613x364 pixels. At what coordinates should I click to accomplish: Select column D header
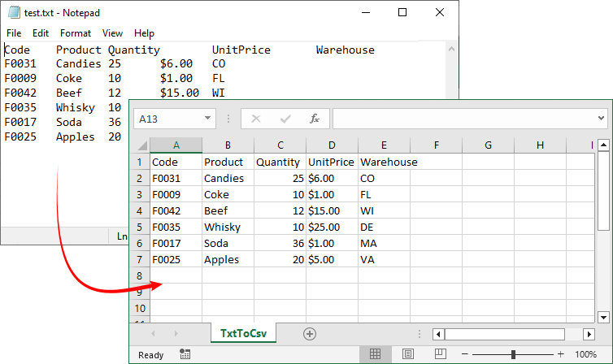pos(332,145)
